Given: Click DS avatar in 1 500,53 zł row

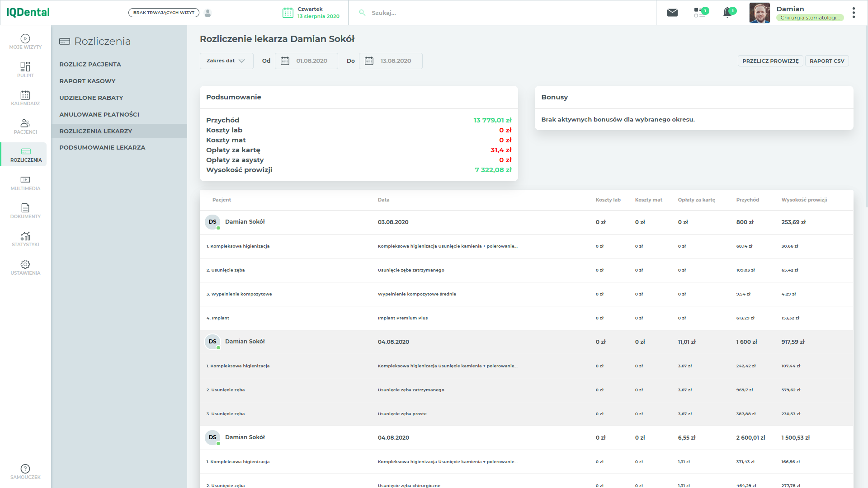Looking at the screenshot, I should tap(212, 437).
